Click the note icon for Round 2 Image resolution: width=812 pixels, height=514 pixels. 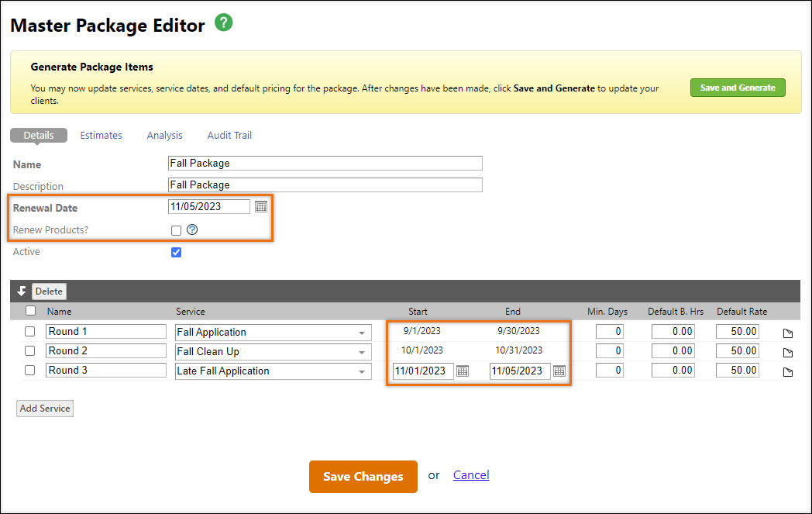tap(788, 353)
